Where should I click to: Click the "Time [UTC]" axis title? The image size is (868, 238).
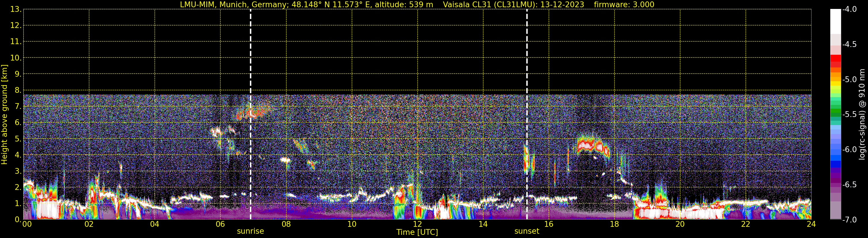pos(417,232)
